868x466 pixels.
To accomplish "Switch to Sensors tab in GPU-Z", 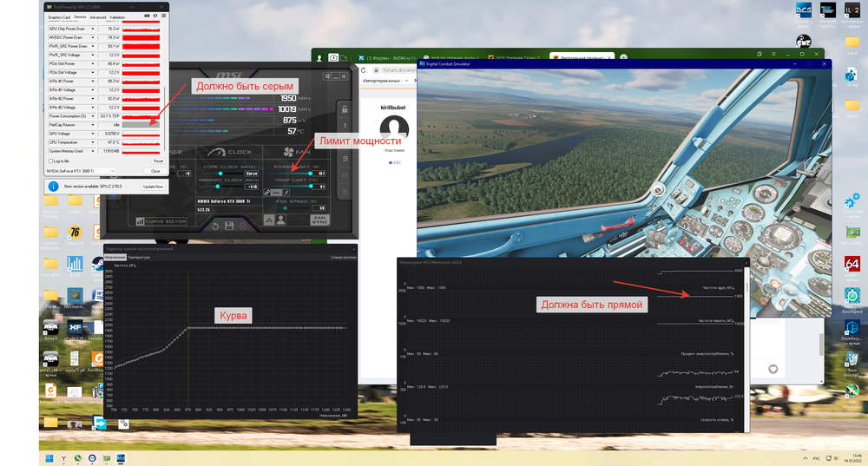I will [x=80, y=17].
